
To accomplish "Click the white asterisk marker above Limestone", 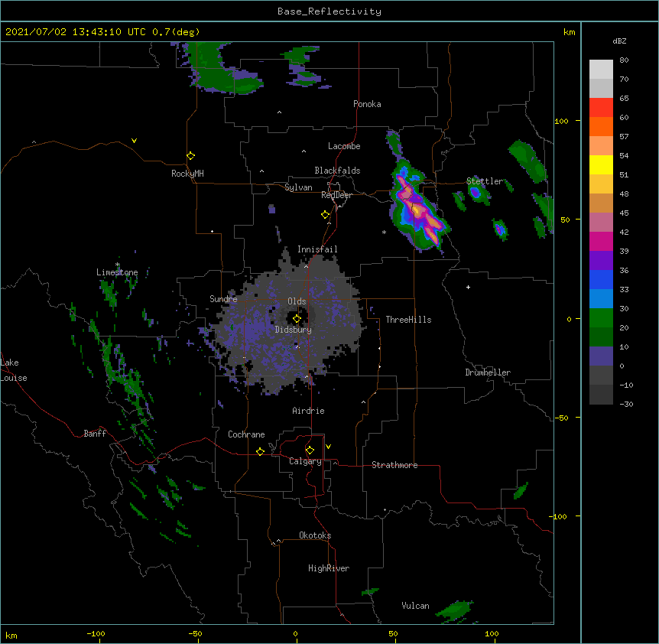I will tap(118, 265).
